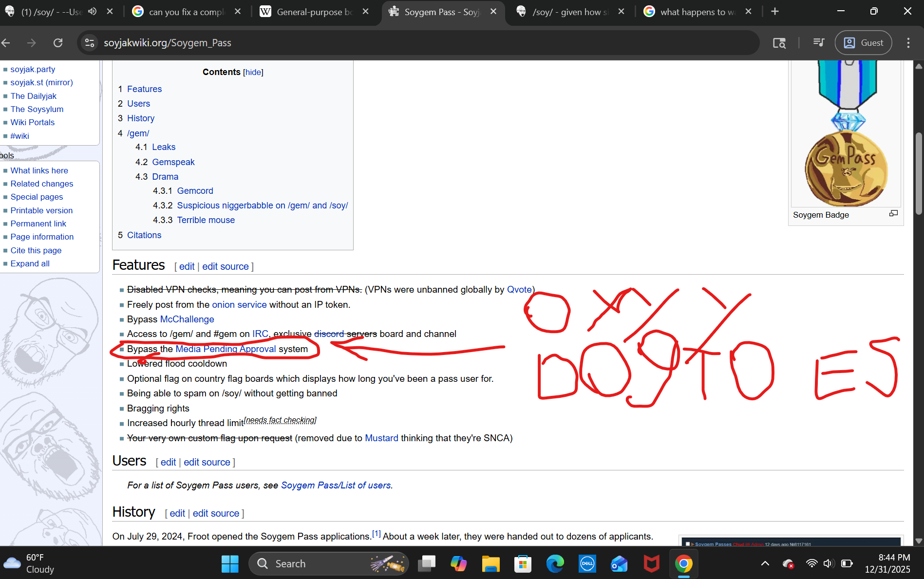Click the Google Lens search icon
The image size is (924, 579).
pos(779,43)
